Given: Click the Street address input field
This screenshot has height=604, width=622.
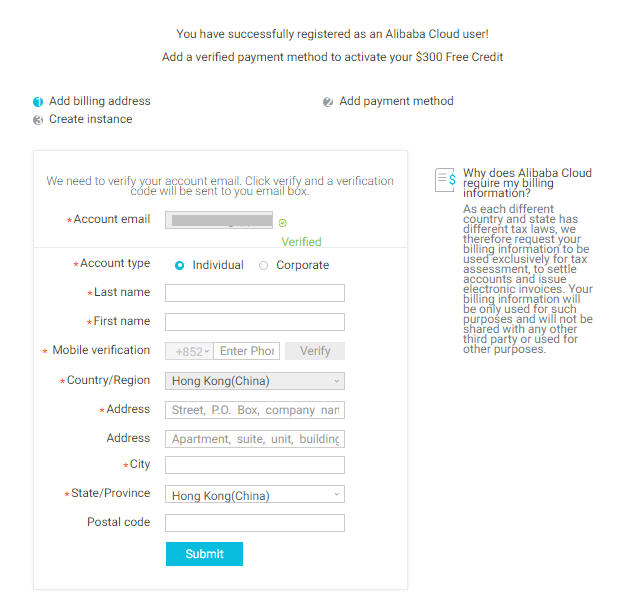Looking at the screenshot, I should pos(255,410).
